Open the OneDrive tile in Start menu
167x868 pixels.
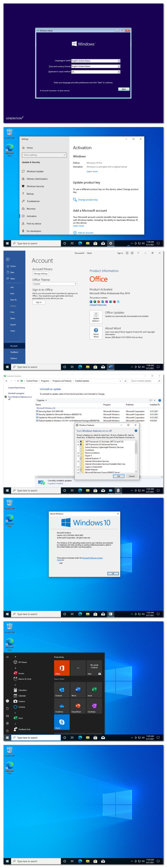coord(61,706)
